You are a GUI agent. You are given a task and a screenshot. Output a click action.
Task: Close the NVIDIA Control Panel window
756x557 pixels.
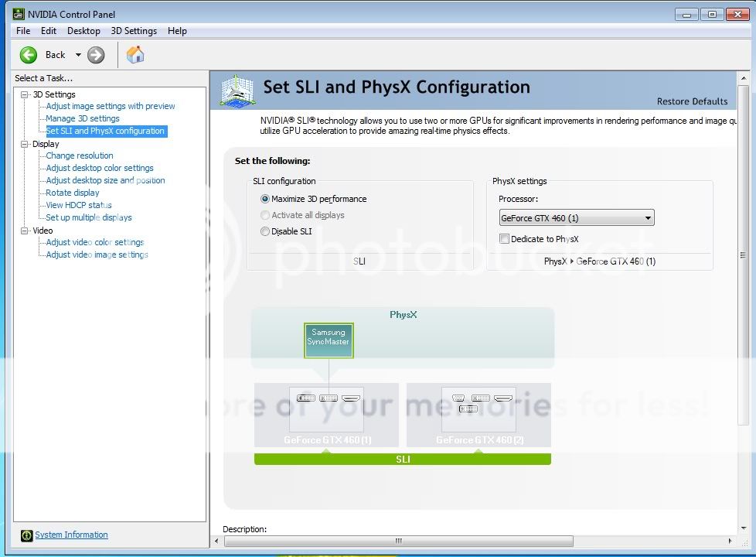point(737,15)
